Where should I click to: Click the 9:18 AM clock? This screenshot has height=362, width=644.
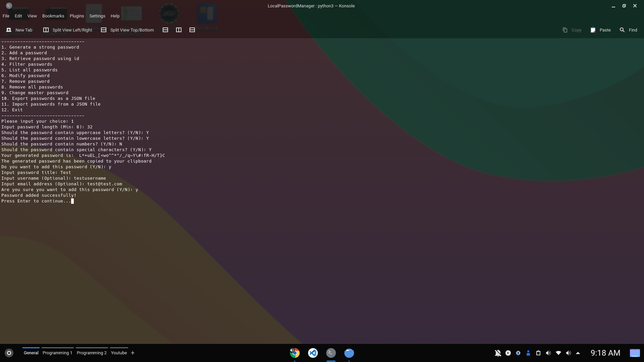coord(605,353)
